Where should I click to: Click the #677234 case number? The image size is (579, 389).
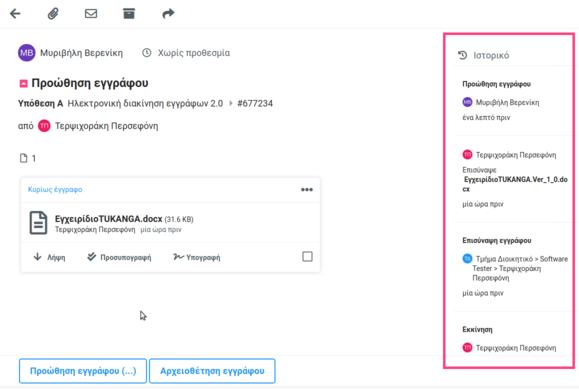coord(255,103)
